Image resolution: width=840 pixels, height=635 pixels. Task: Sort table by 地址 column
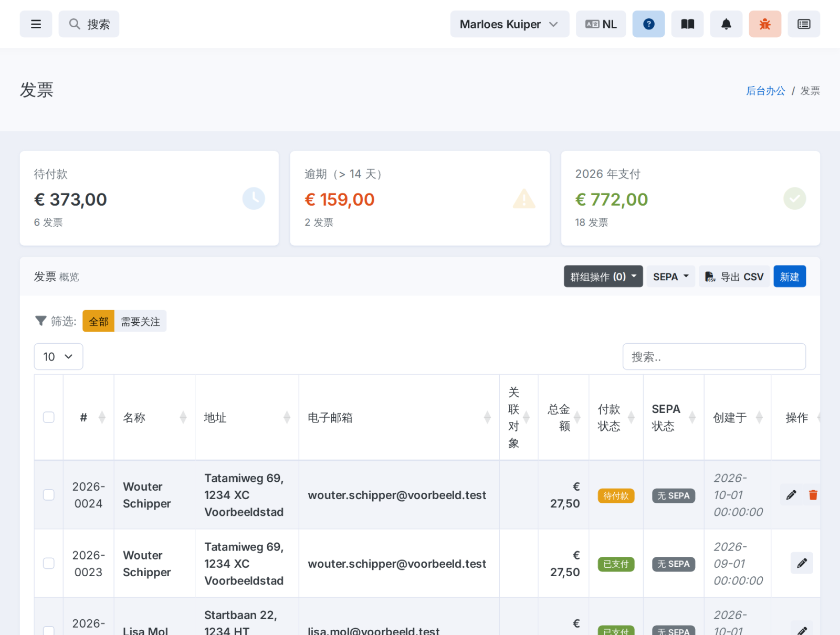click(287, 417)
